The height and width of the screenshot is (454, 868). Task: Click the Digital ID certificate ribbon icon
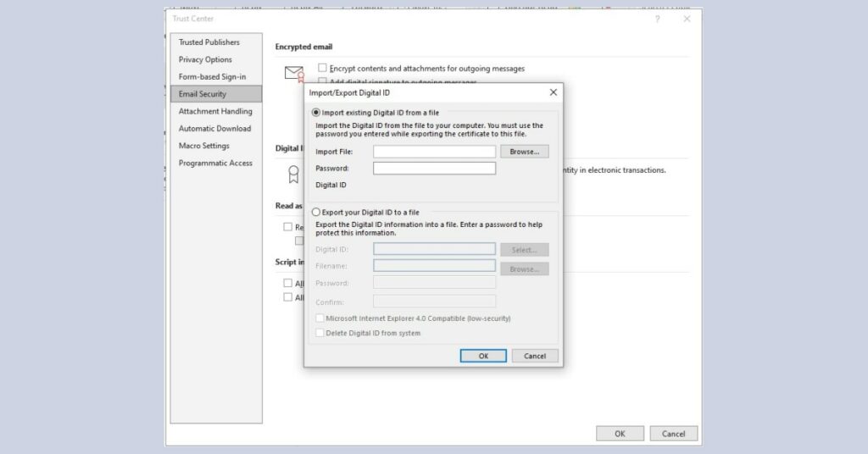point(293,174)
